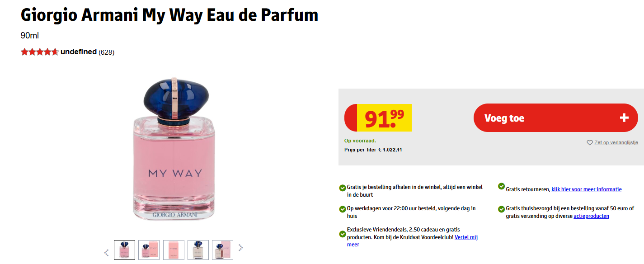Image resolution: width=644 pixels, height=264 pixels.
Task: Select the first bottle thumbnail
Action: click(x=124, y=250)
